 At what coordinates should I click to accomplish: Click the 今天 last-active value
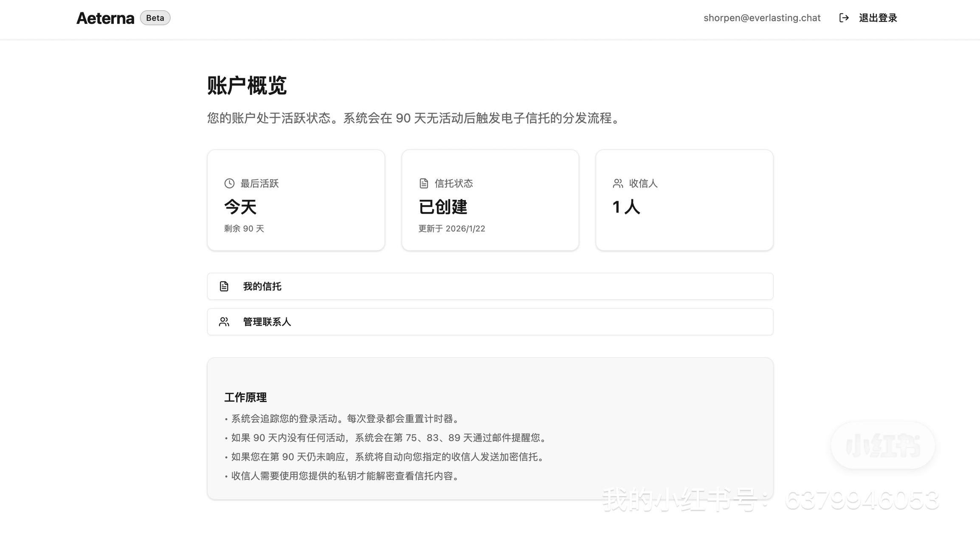[240, 207]
